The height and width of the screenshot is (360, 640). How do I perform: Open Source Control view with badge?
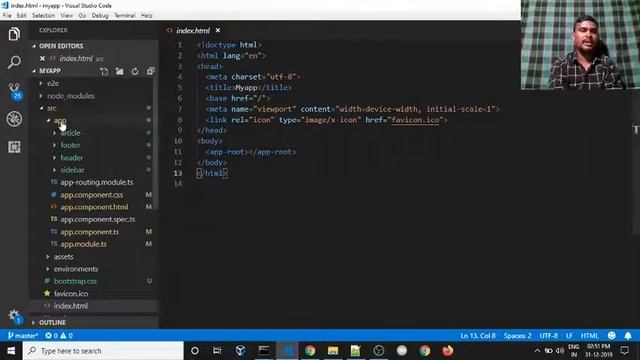15,91
